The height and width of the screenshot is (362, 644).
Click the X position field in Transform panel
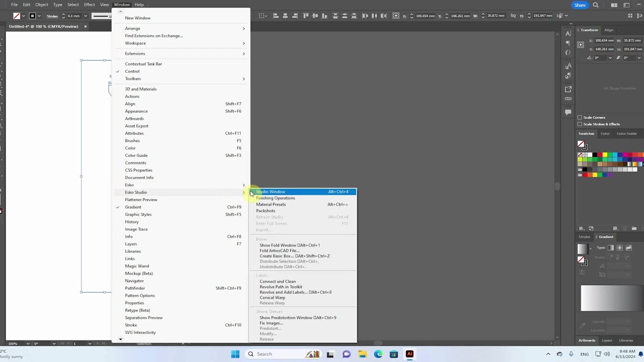(x=604, y=41)
